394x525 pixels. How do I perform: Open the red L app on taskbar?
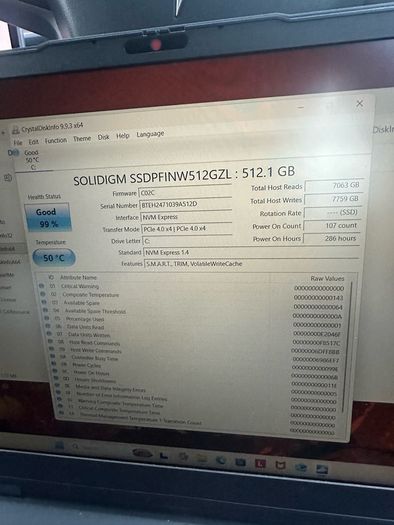click(x=260, y=463)
